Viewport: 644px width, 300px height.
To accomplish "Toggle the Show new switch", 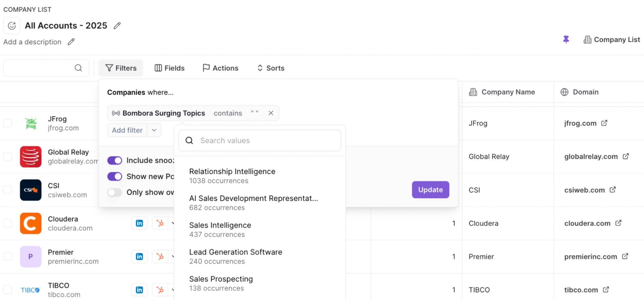I will coord(115,177).
